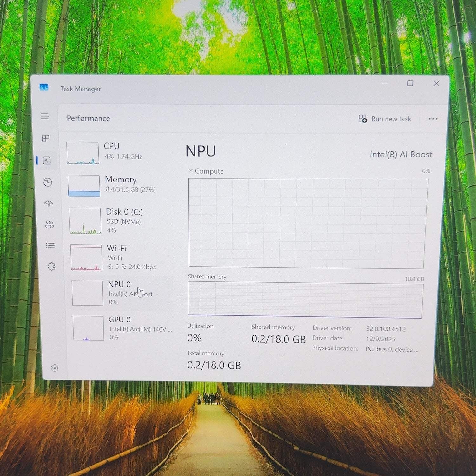Click the PCI bus 0, device text

[392, 349]
